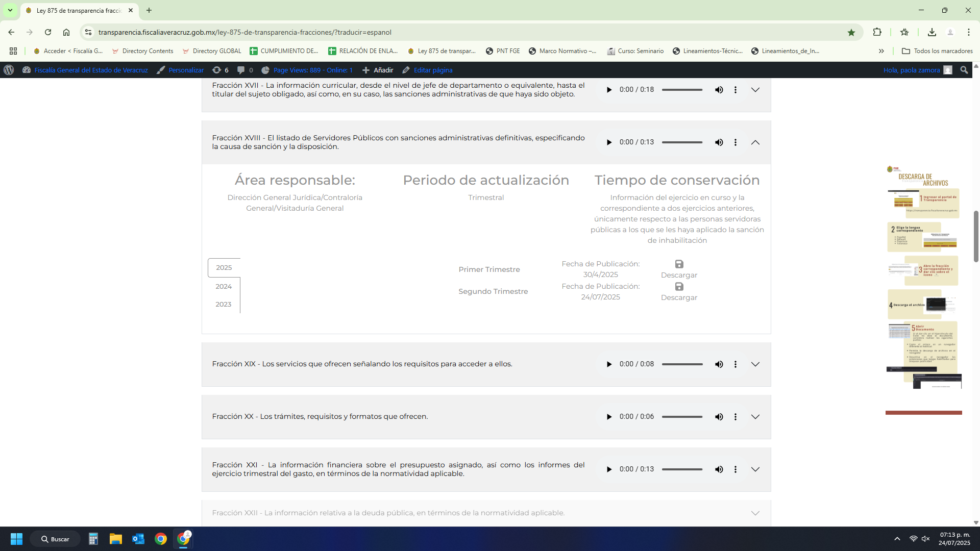The height and width of the screenshot is (551, 980).
Task: Click the admin bar search magnifier
Action: coord(964,70)
